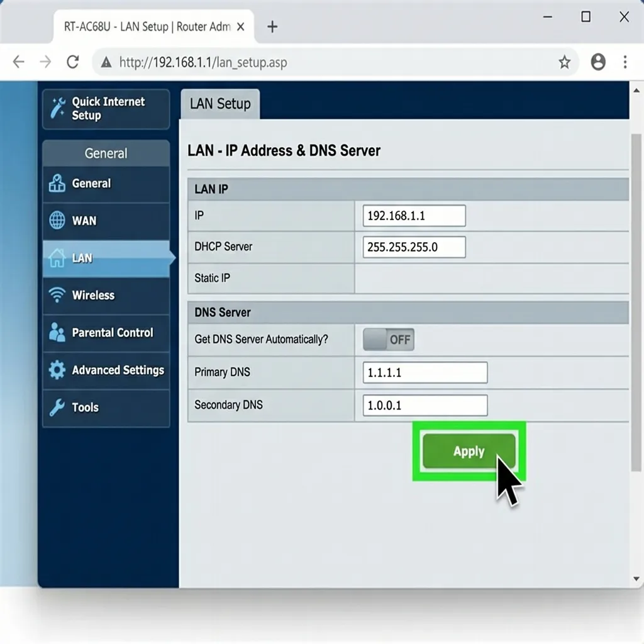This screenshot has height=644, width=644.
Task: Toggle Get DNS Server Automatically switch
Action: (x=388, y=339)
